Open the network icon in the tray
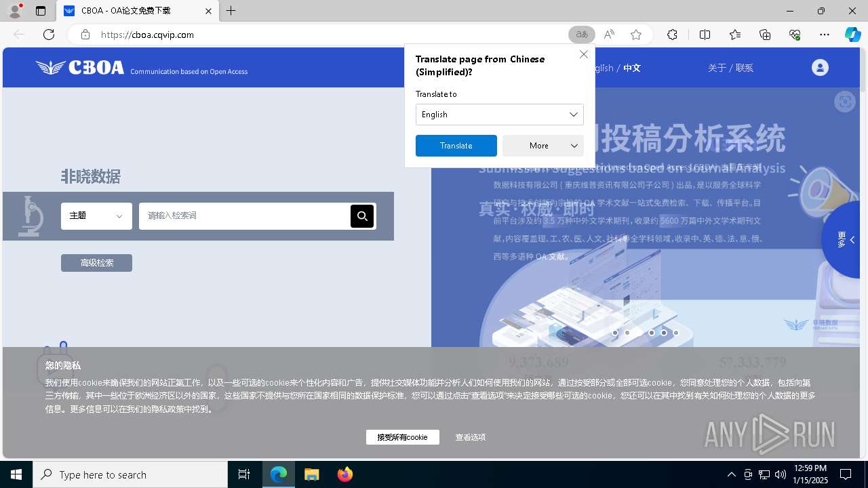Image resolution: width=868 pixels, height=488 pixels. coord(764,474)
